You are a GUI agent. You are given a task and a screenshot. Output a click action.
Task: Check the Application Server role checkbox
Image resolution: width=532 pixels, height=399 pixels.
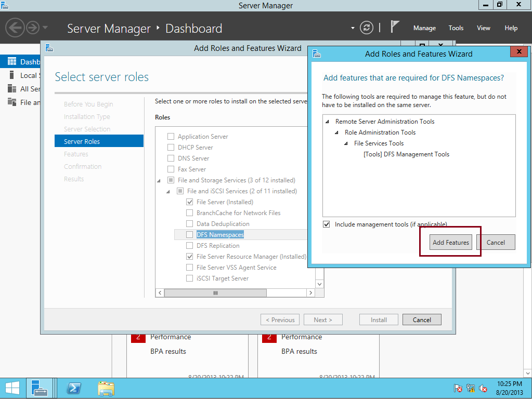tap(171, 136)
